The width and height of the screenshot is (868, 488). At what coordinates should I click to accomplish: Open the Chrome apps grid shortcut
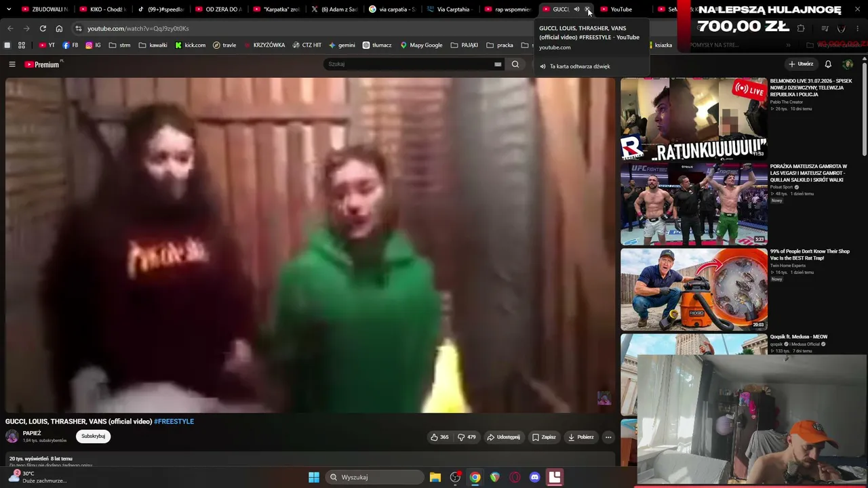[22, 45]
